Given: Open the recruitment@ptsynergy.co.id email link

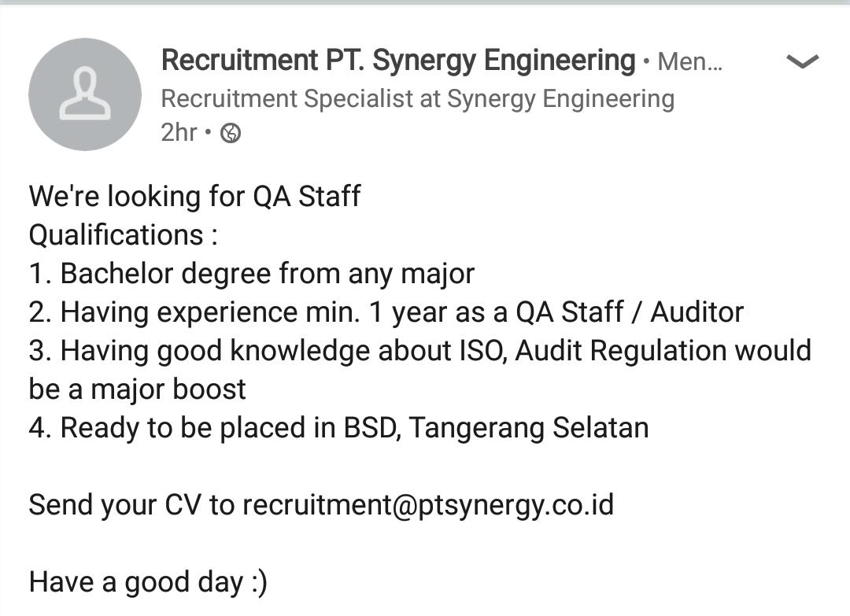Looking at the screenshot, I should click(x=427, y=504).
